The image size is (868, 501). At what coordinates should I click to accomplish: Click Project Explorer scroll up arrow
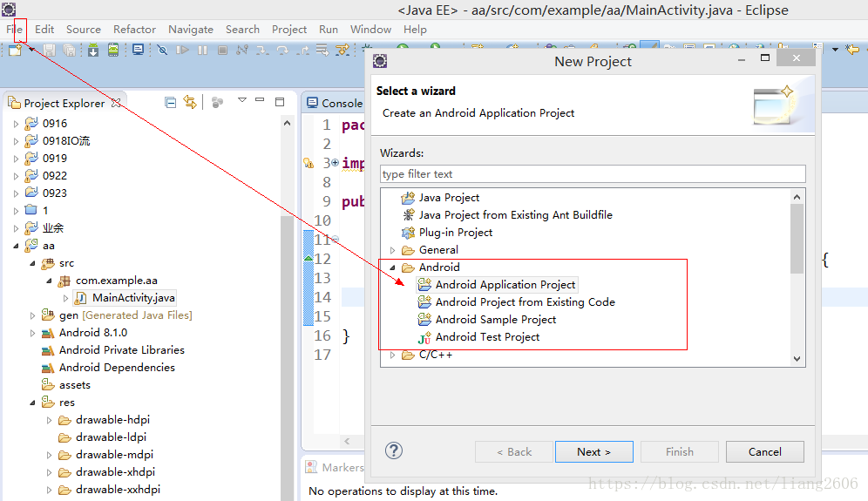(287, 123)
